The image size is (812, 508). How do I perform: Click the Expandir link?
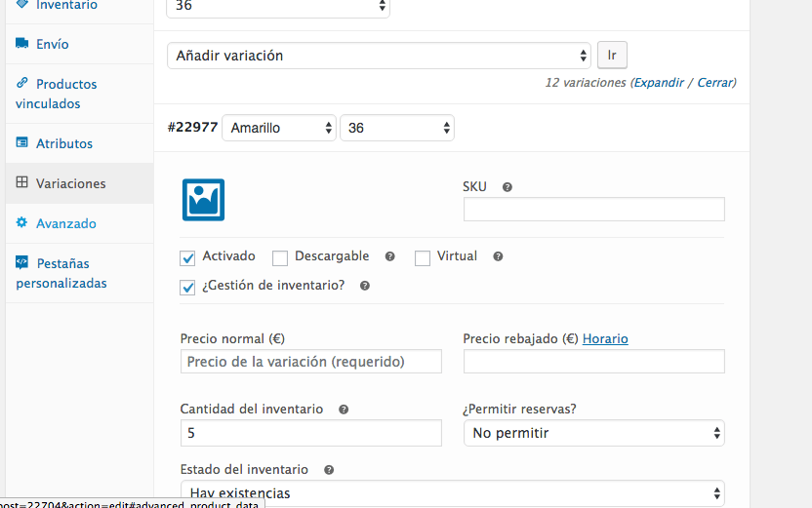pyautogui.click(x=659, y=83)
